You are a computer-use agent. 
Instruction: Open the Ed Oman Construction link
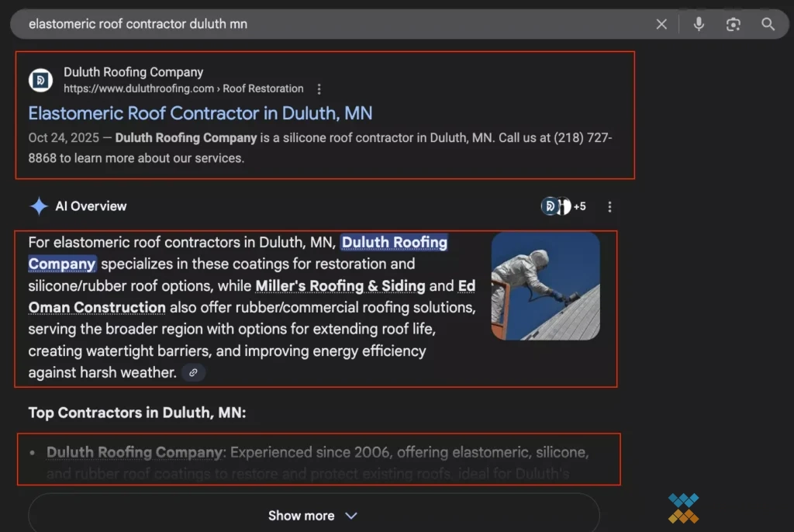(x=95, y=307)
